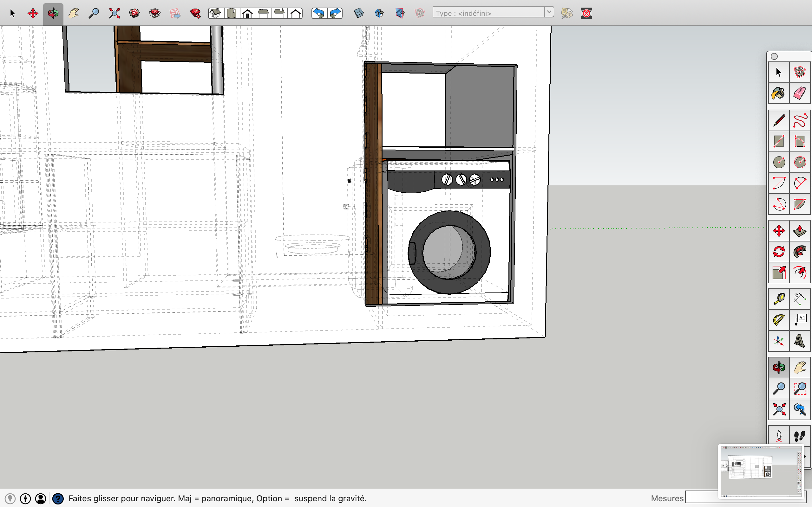Select the Eraser tool in side palette

[800, 93]
